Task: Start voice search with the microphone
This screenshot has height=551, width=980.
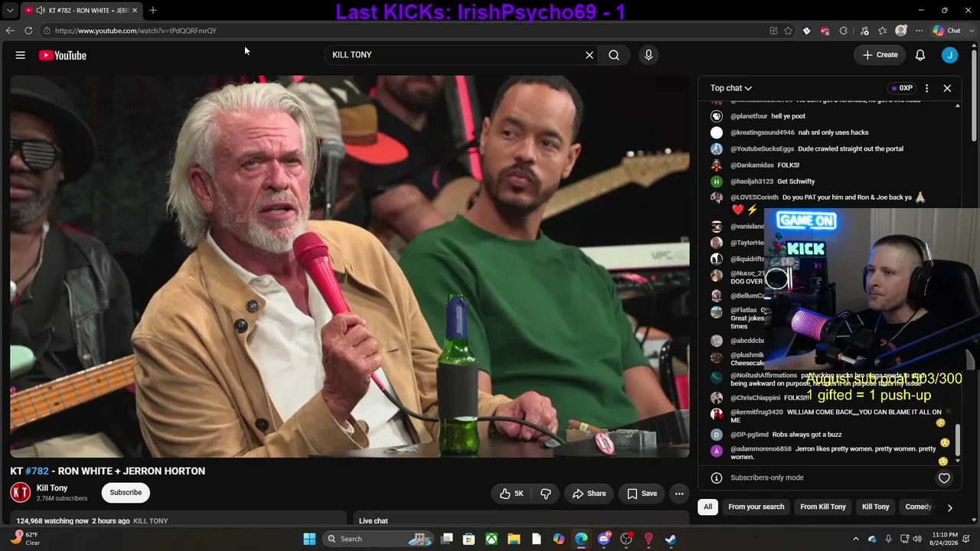Action: click(648, 55)
